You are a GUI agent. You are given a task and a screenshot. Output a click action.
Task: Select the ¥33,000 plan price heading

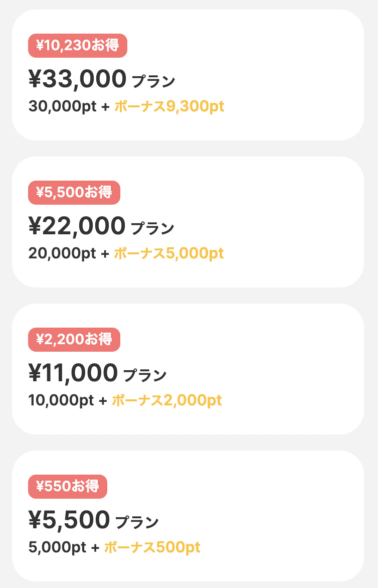pos(77,79)
